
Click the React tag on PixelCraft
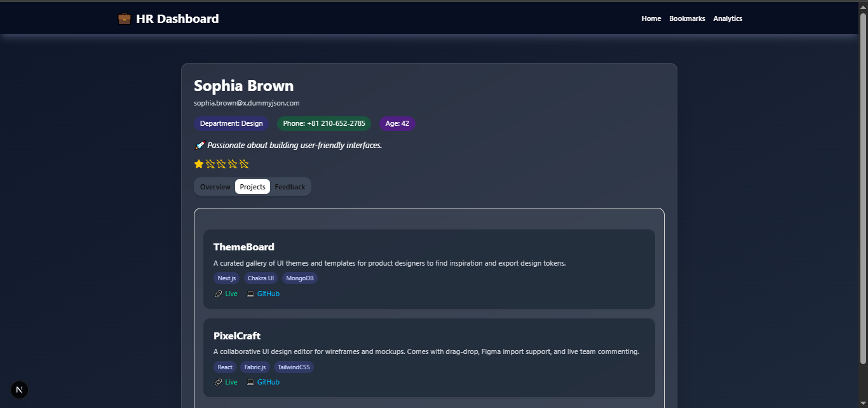coord(225,367)
